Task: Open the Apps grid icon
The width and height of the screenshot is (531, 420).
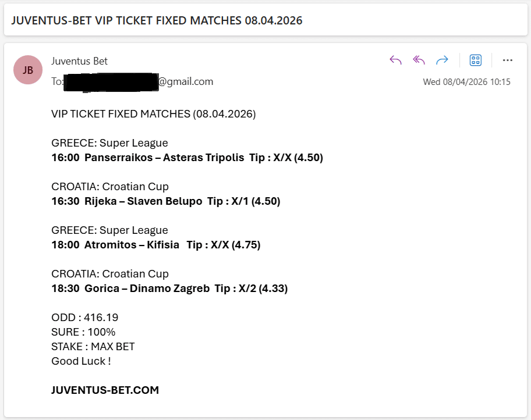Action: click(x=476, y=60)
